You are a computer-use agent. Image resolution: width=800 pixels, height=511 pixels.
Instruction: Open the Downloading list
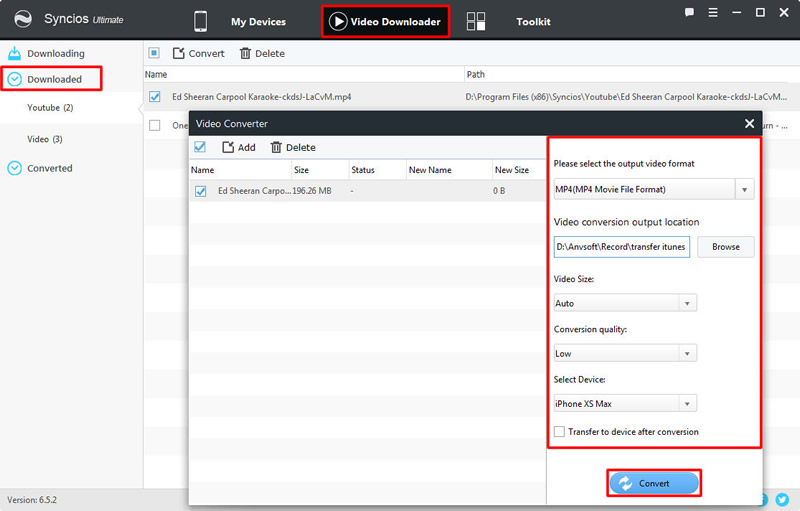pos(56,54)
